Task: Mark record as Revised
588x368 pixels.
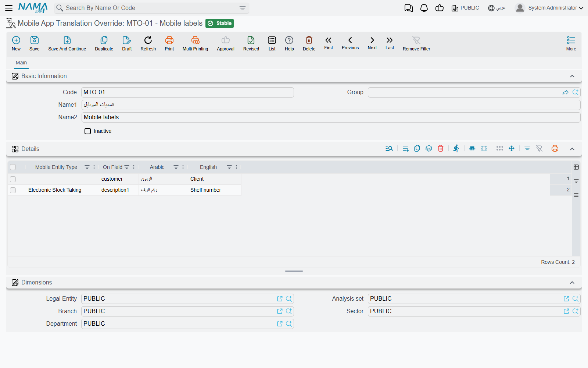Action: (251, 43)
